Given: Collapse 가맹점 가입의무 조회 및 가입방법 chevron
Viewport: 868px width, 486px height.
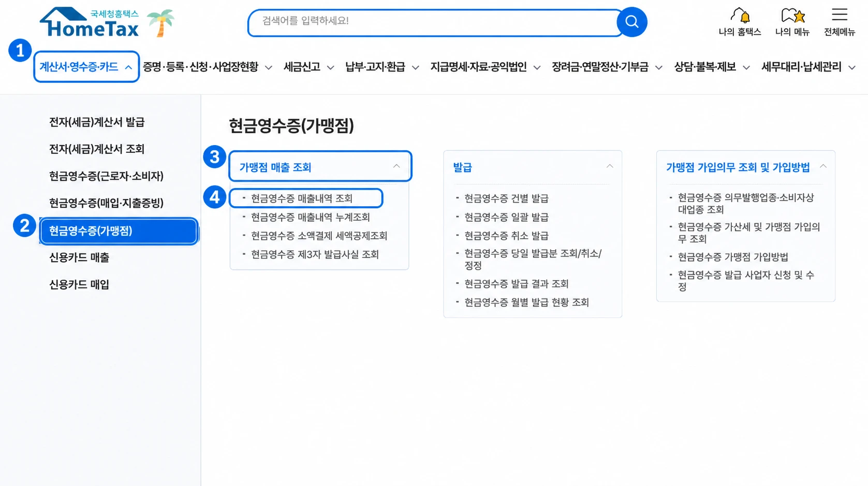Looking at the screenshot, I should click(x=823, y=166).
